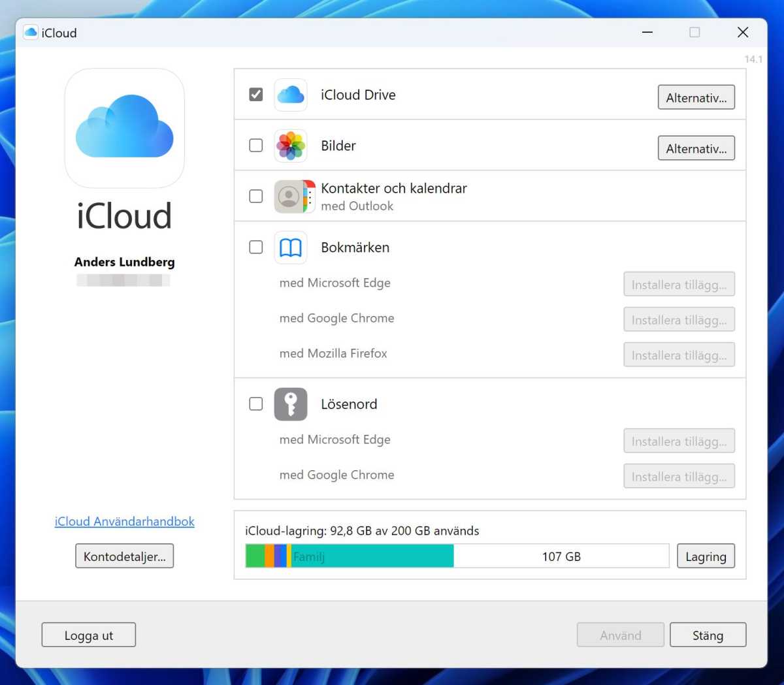
Task: Click 'med Outlook' subtitle text
Action: (357, 206)
